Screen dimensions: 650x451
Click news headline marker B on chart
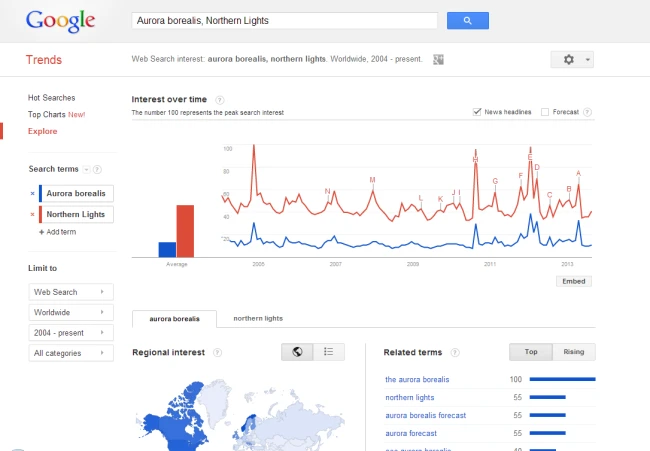569,189
